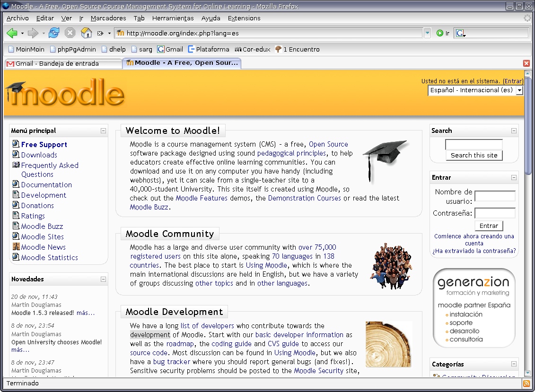535x392 pixels.
Task: Click the URL address bar
Action: coord(269,33)
